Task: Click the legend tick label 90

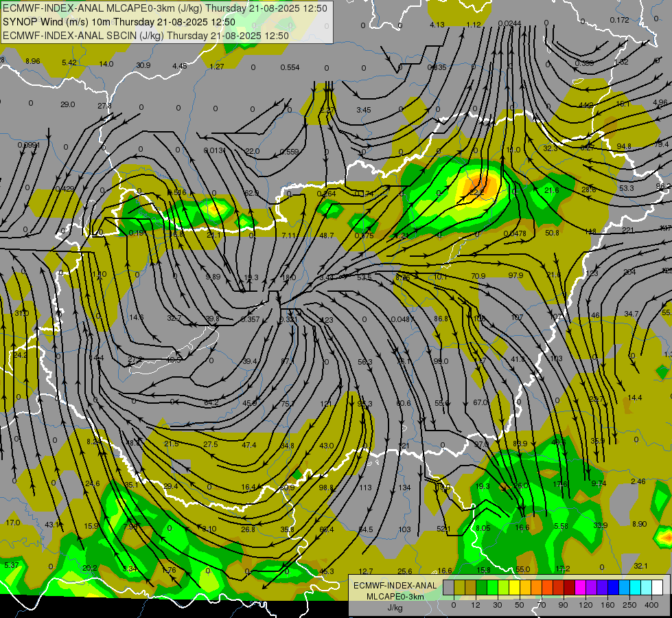Action: pyautogui.click(x=563, y=605)
